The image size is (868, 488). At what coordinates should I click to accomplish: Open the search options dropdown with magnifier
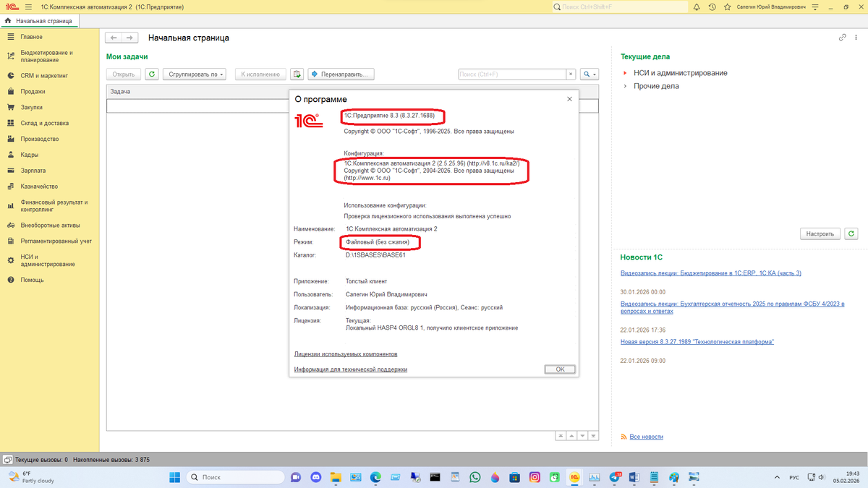pos(590,74)
